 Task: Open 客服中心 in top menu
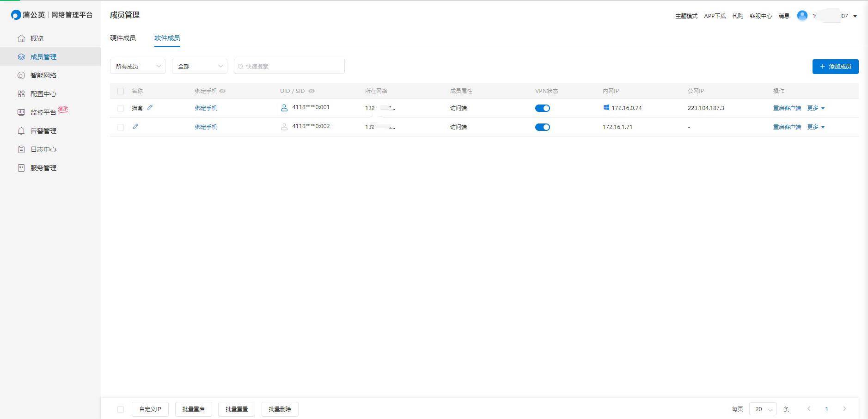pyautogui.click(x=761, y=16)
